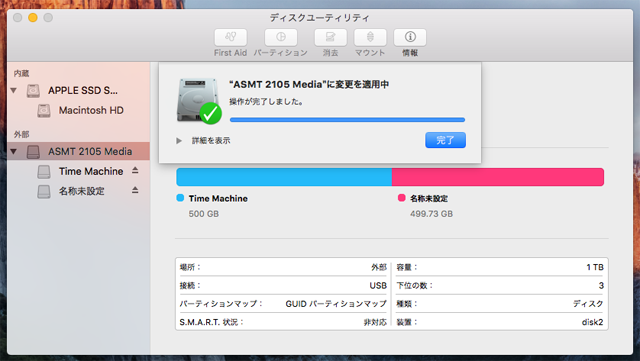Image resolution: width=640 pixels, height=361 pixels.
Task: Click the 完了 (Done) button
Action: tap(445, 140)
